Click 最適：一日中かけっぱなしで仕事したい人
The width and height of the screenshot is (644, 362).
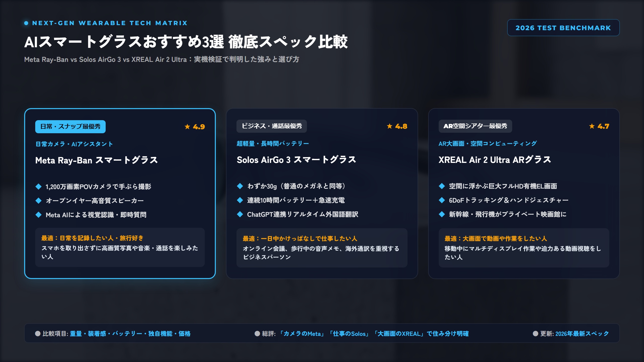300,239
